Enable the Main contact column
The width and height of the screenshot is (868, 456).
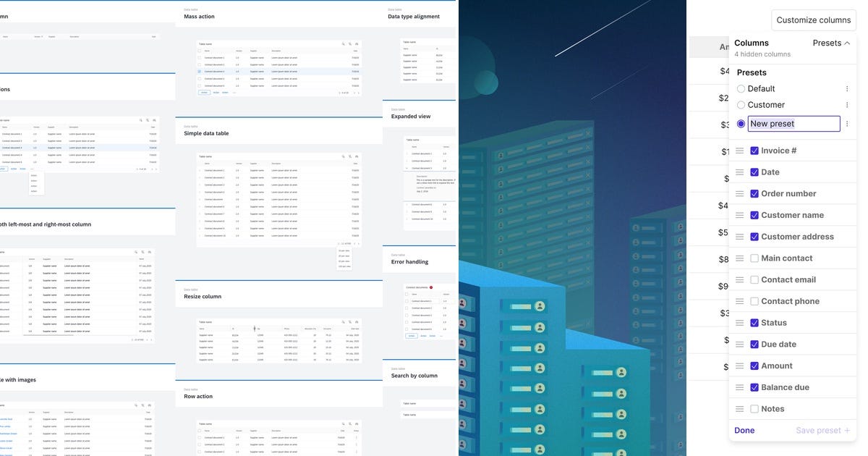[754, 258]
